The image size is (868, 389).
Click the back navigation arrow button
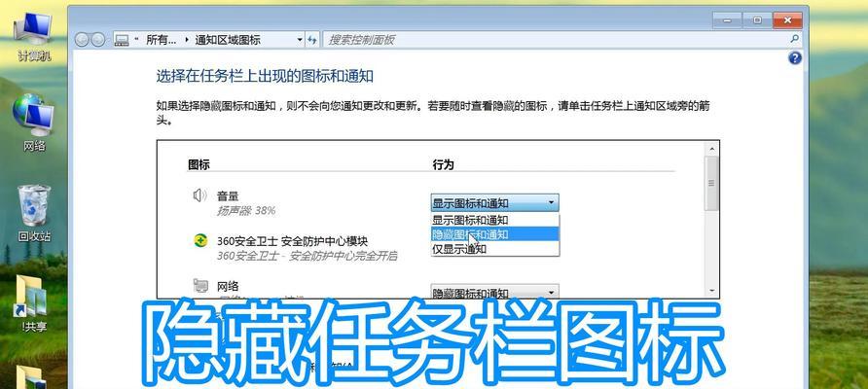pyautogui.click(x=82, y=40)
